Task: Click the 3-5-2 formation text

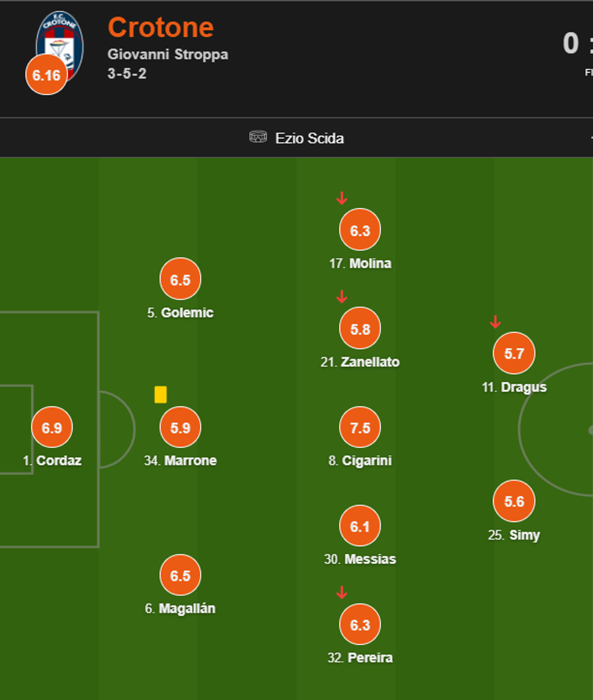Action: [127, 74]
